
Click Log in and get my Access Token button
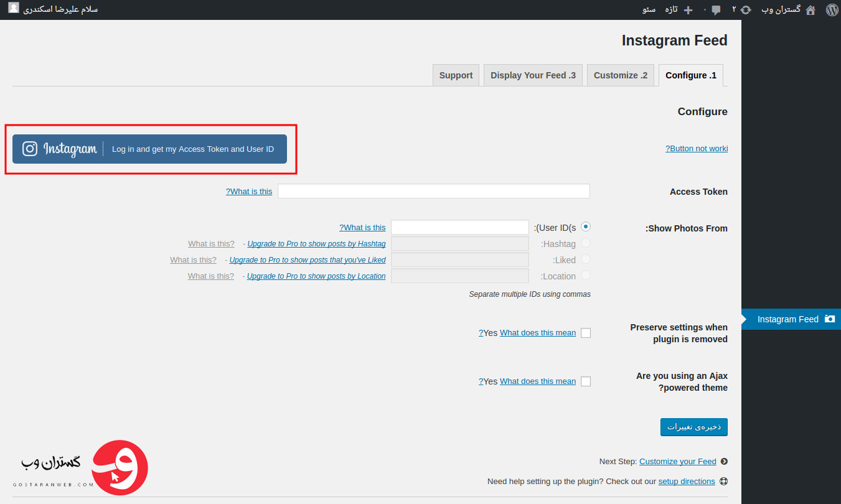point(150,149)
